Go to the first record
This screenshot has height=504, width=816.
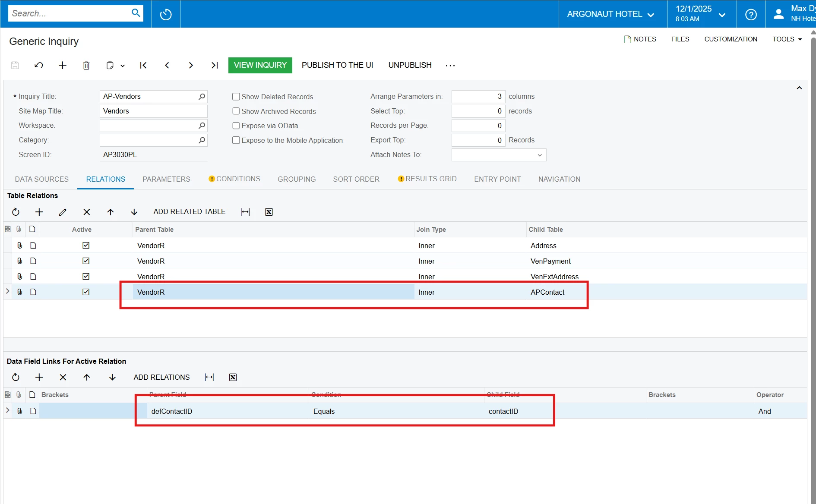click(x=143, y=65)
